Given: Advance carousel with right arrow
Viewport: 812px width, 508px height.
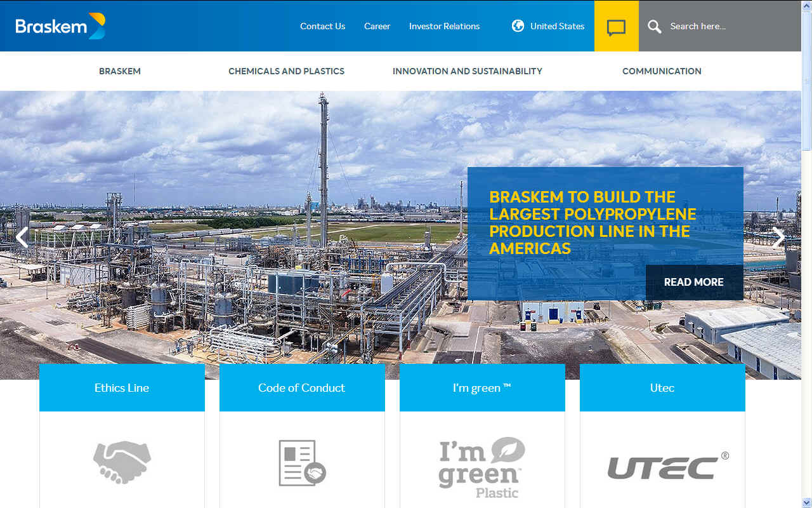Looking at the screenshot, I should point(778,237).
